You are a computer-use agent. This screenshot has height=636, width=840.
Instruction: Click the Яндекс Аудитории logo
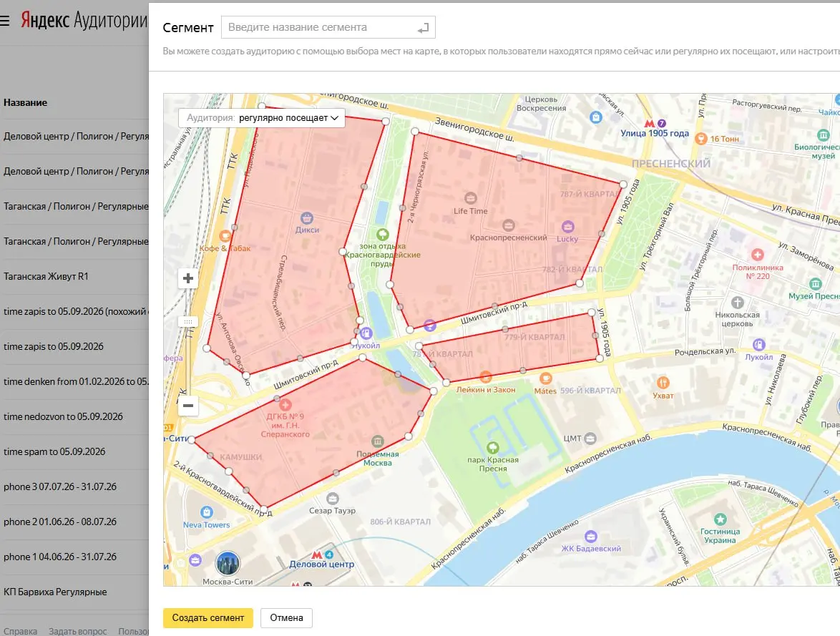[x=84, y=20]
